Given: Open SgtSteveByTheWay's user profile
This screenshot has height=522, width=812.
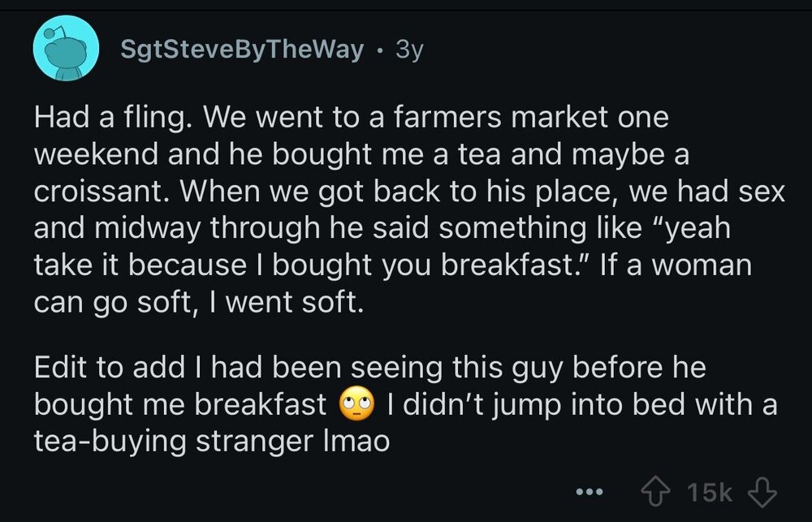Looking at the screenshot, I should click(241, 50).
